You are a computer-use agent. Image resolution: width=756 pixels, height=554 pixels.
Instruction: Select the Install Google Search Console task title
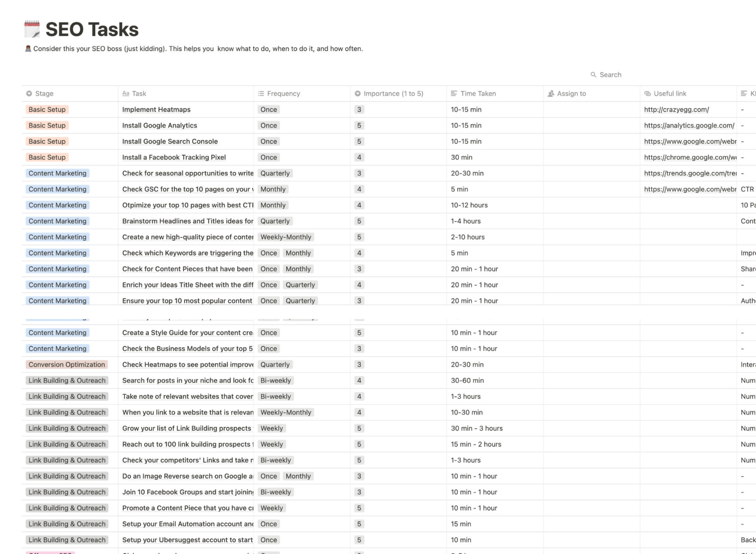[x=170, y=141]
